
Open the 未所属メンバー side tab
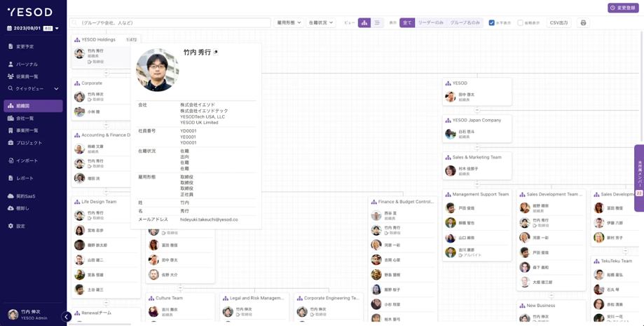point(639,178)
